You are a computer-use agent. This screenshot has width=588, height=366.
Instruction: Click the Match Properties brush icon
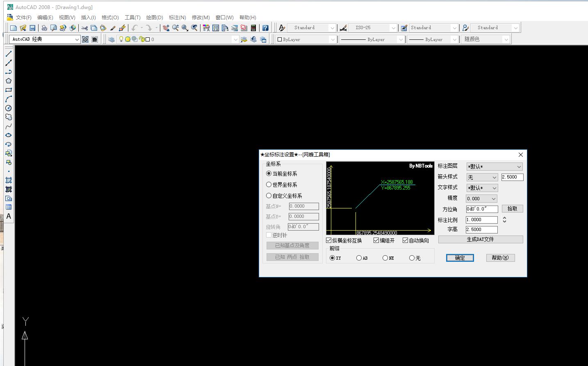113,28
